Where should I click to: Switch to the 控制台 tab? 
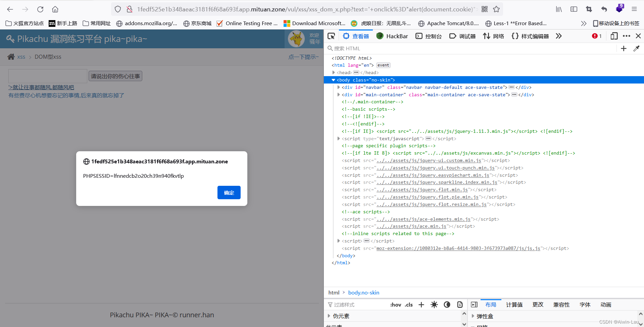click(x=429, y=36)
